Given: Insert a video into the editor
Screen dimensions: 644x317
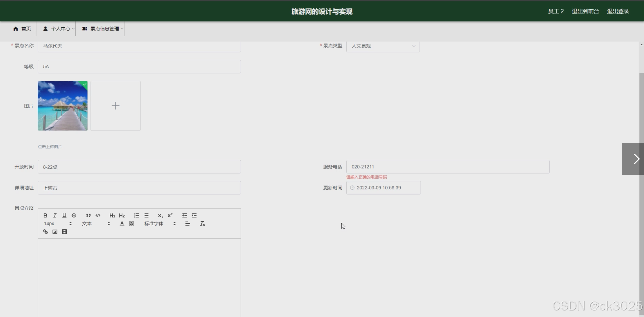Looking at the screenshot, I should [x=64, y=232].
